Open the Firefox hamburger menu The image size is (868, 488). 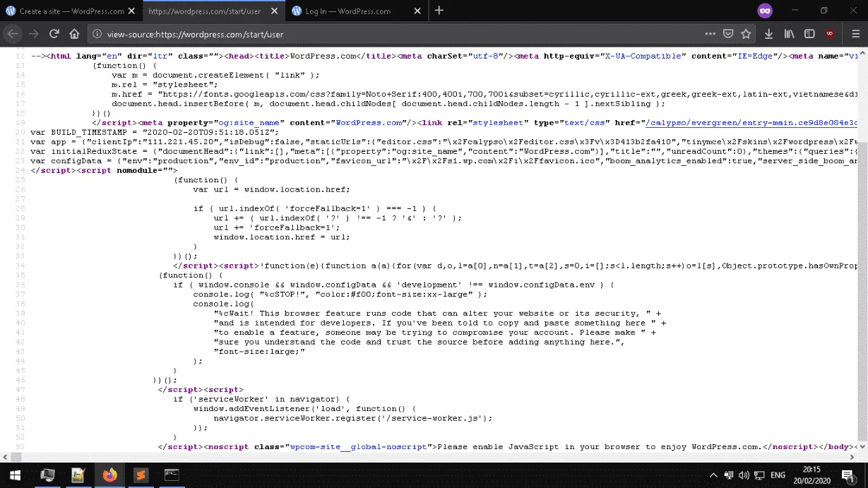click(855, 33)
